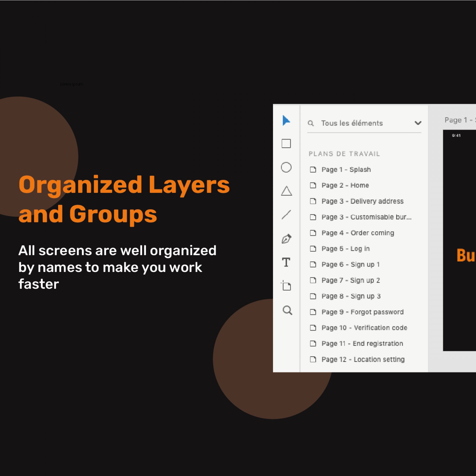Select Page 4 - Order coming

pos(357,233)
